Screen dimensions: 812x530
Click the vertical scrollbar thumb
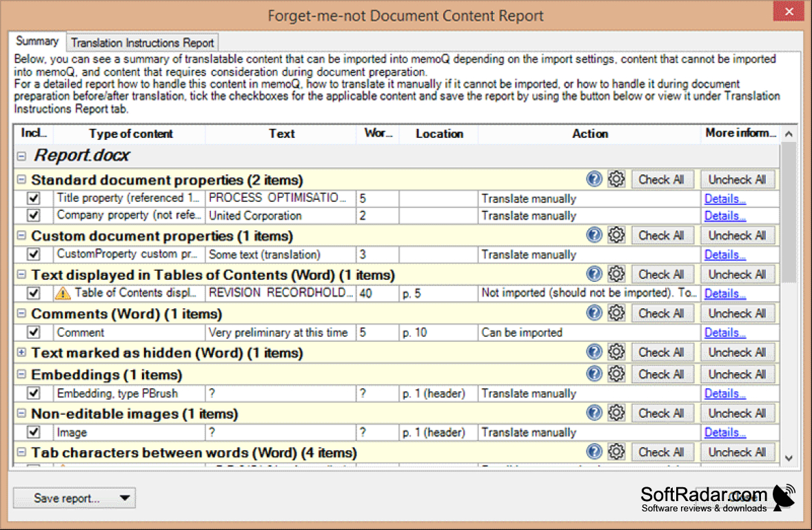pos(789,212)
